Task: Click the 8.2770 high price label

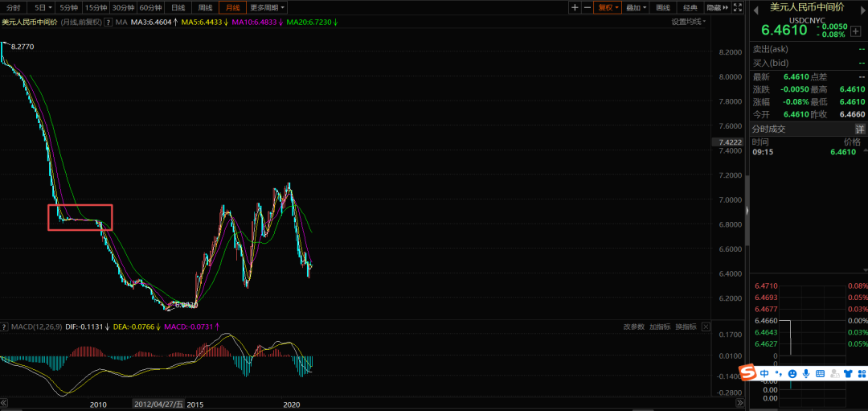Action: coord(23,47)
